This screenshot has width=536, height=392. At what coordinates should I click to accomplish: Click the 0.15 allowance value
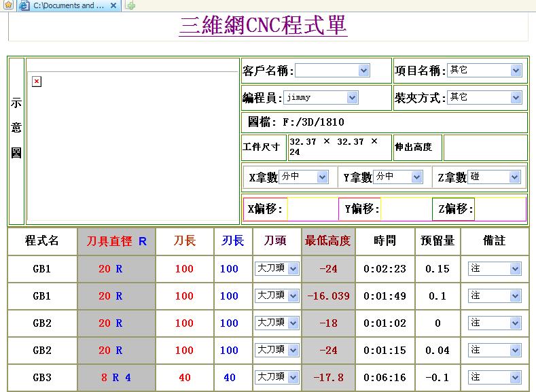pos(437,269)
